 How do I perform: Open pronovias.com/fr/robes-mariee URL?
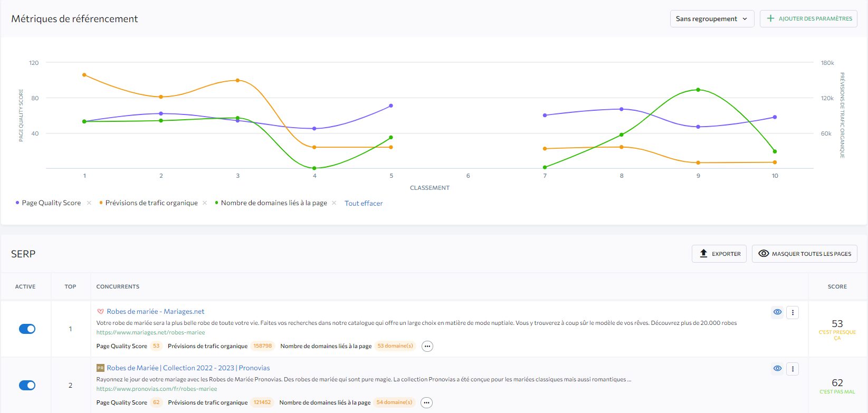[x=157, y=389]
